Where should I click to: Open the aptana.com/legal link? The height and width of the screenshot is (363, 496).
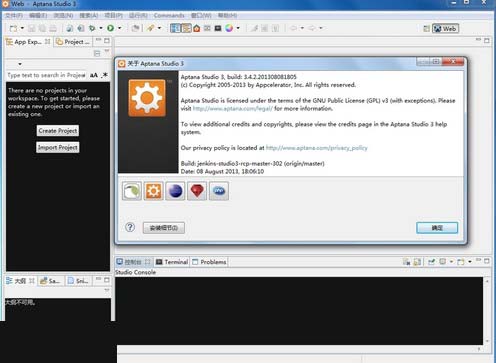[x=233, y=108]
